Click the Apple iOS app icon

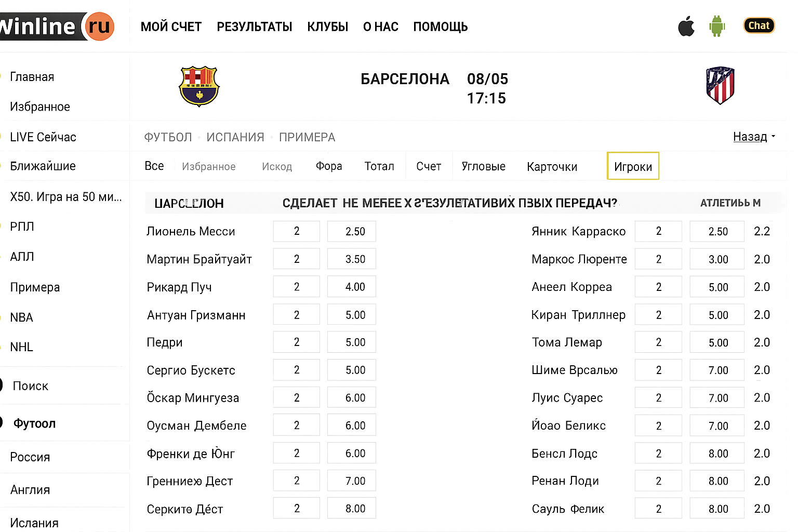686,26
